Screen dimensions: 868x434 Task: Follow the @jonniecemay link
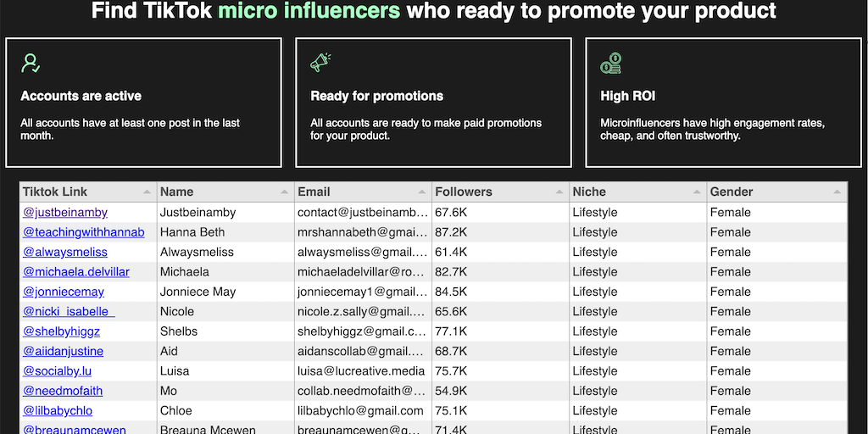(x=64, y=292)
